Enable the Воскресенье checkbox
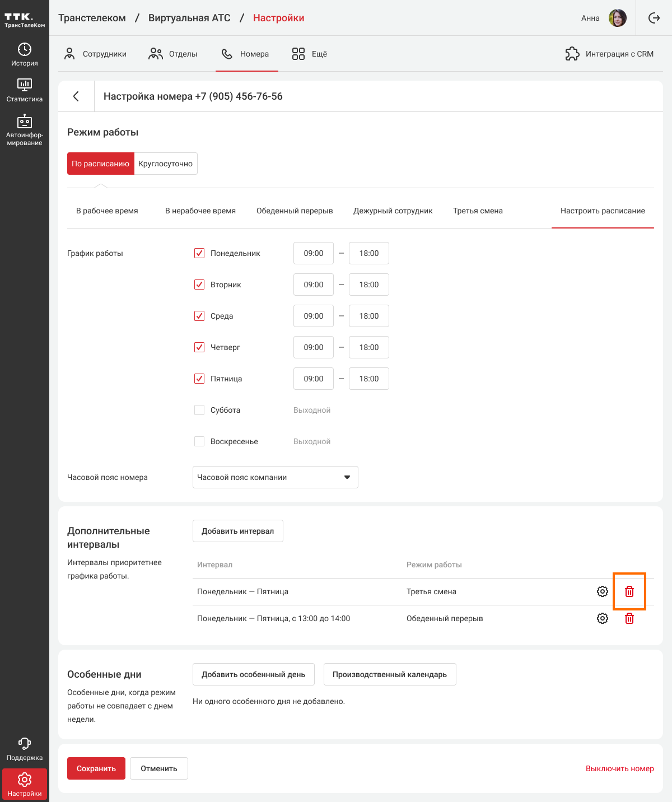This screenshot has height=802, width=672. (199, 441)
